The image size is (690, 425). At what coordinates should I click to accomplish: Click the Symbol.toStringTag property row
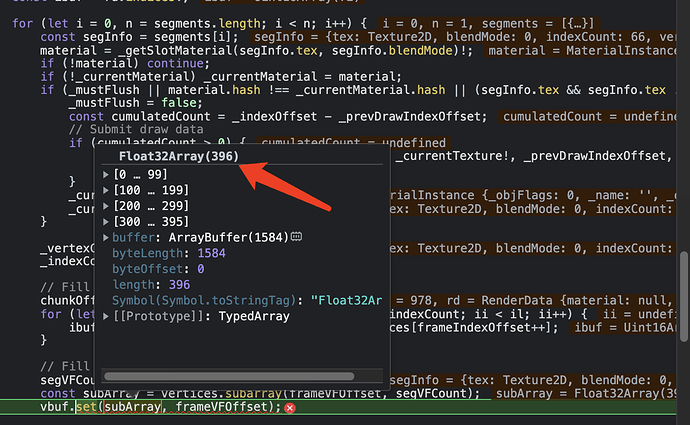tap(247, 300)
